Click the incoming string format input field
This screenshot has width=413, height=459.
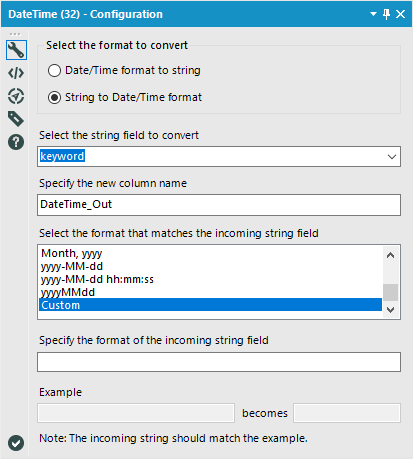(x=219, y=362)
